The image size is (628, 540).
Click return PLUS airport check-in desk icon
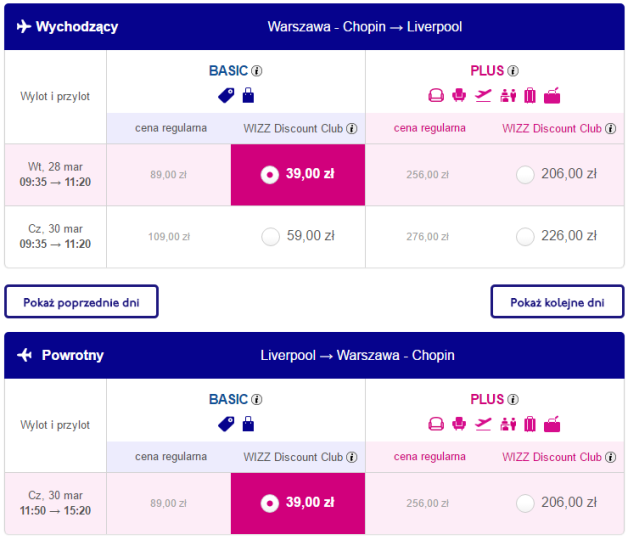pos(508,424)
